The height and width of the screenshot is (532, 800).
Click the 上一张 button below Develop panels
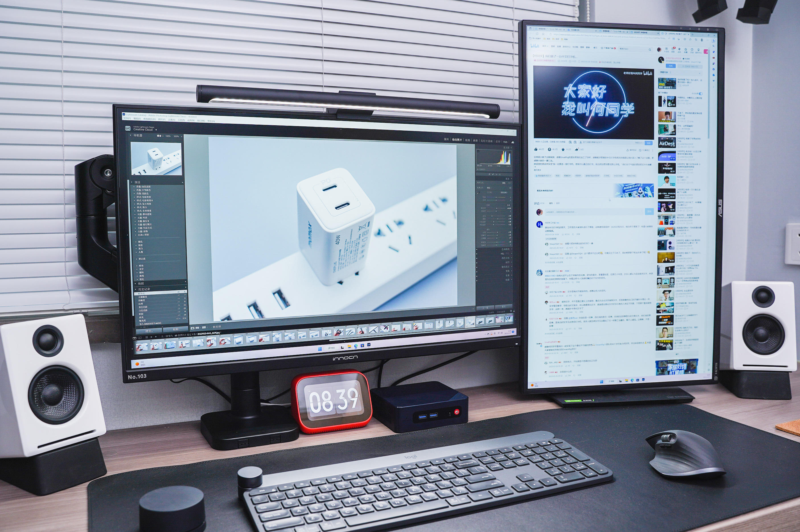[x=486, y=308]
